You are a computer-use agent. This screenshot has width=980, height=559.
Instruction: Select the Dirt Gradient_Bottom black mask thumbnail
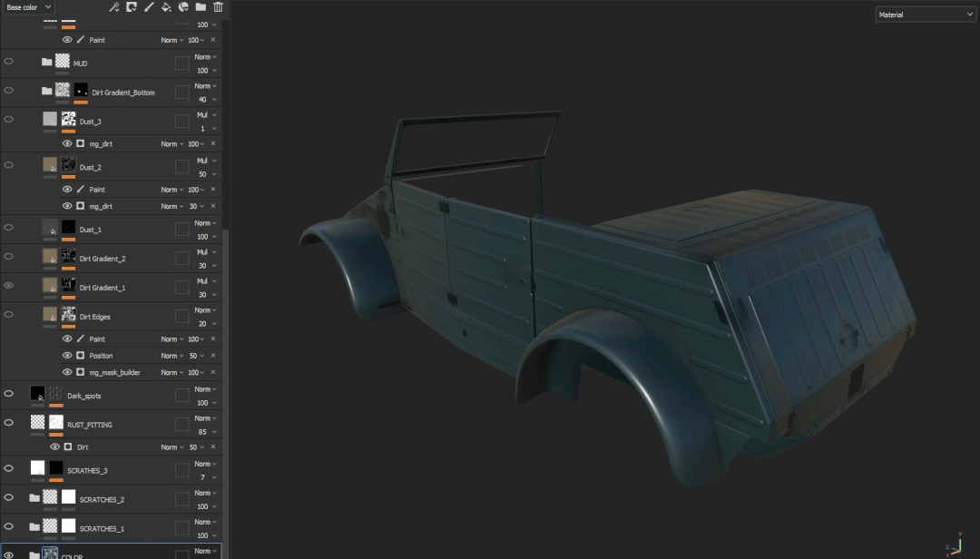[82, 90]
